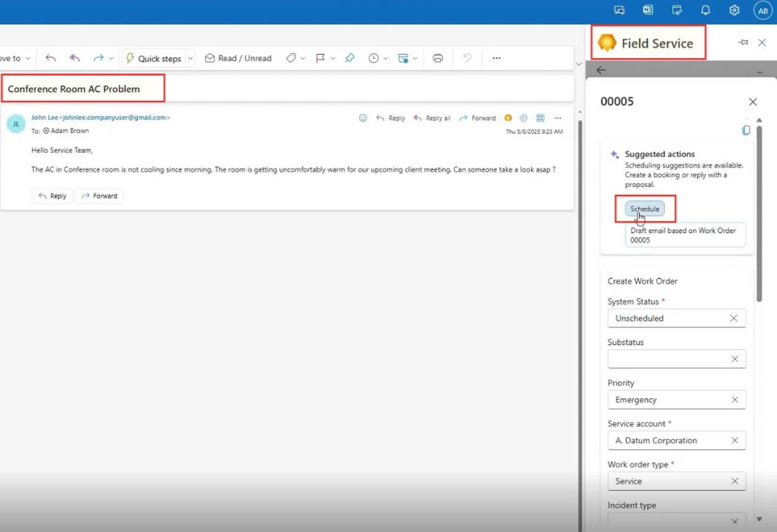Click the Viva Insights icon in the header
This screenshot has height=532, width=777.
(524, 118)
